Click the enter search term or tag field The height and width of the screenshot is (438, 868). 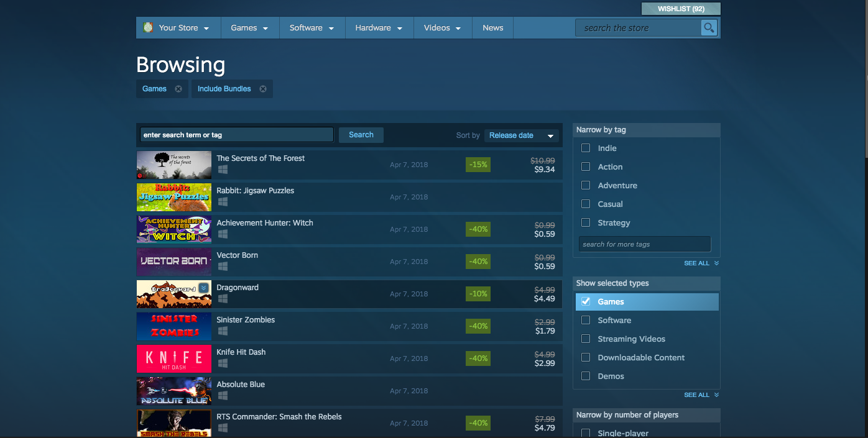(236, 135)
